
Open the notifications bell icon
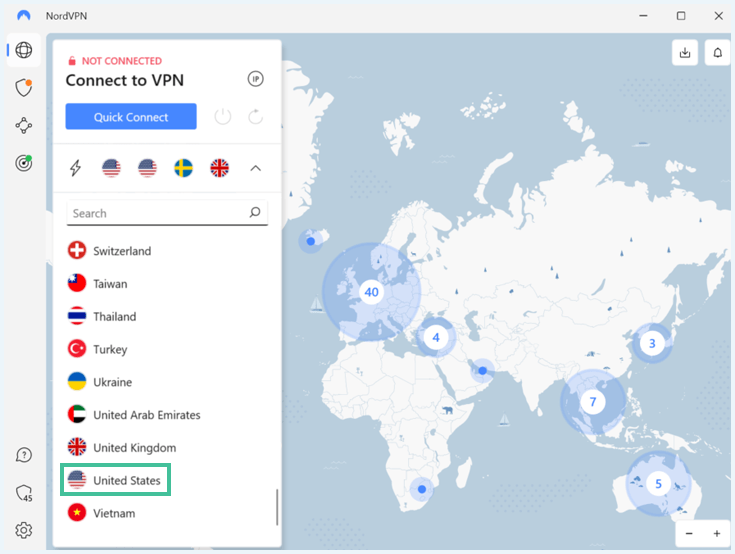click(718, 52)
